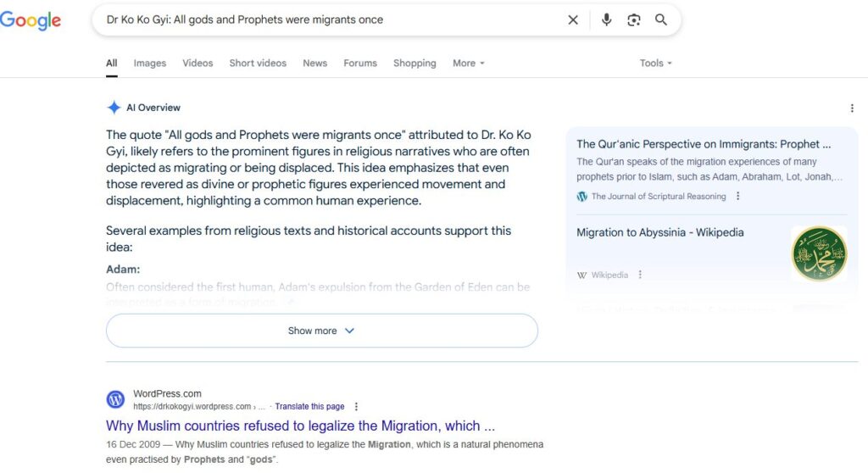The width and height of the screenshot is (868, 473).
Task: Open the Forums results tab
Action: (x=360, y=63)
